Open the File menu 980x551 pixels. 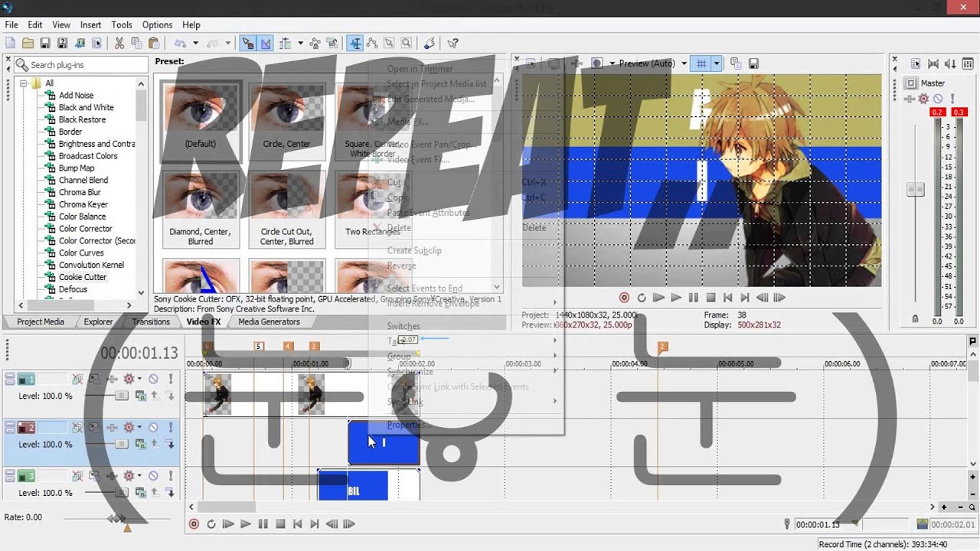pos(11,24)
